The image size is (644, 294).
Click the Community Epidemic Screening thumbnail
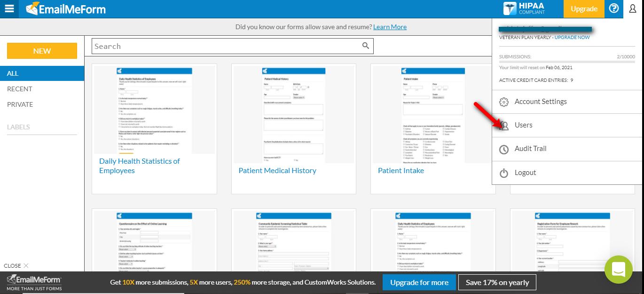[x=294, y=241]
